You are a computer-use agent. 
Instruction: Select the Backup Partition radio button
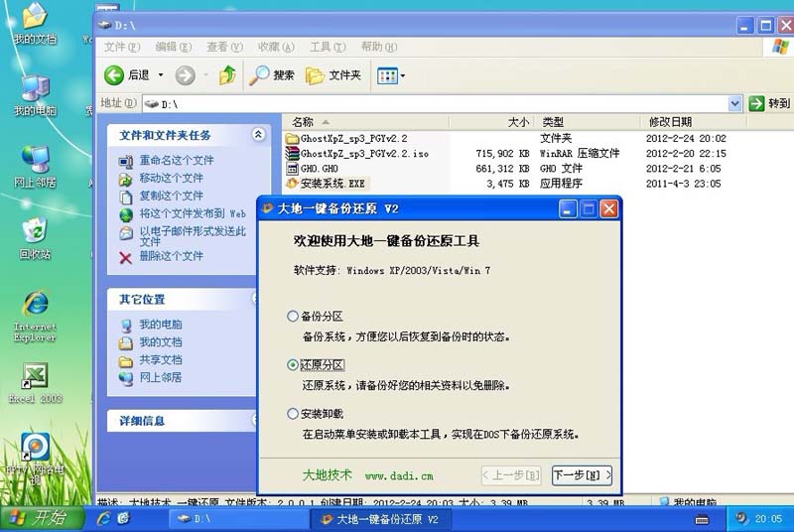tap(293, 317)
